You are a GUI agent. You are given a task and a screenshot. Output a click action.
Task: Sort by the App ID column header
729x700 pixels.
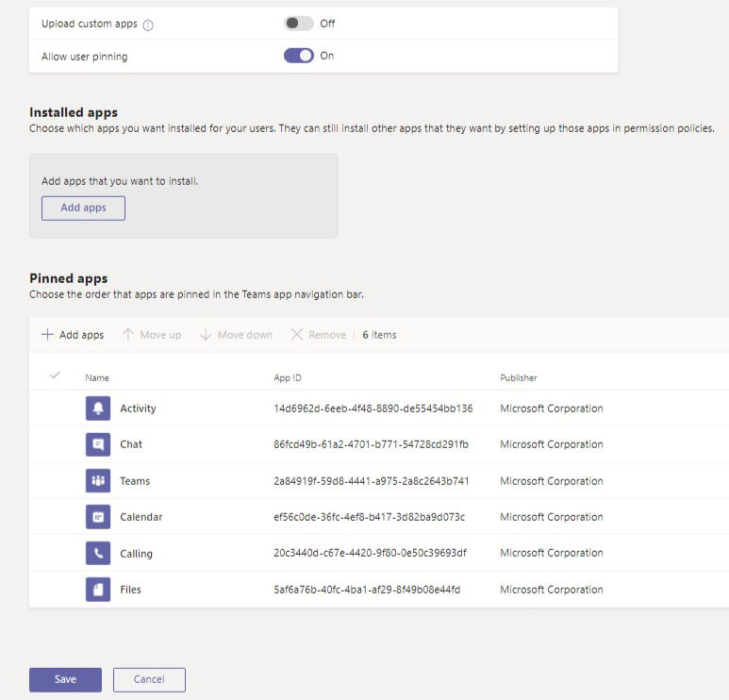click(x=288, y=377)
